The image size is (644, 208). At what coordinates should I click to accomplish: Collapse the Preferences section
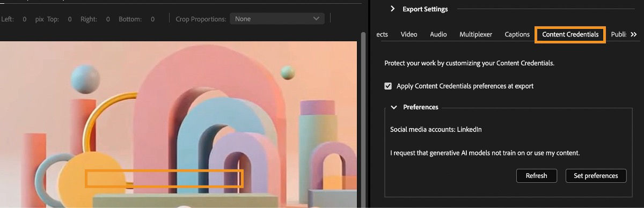[394, 107]
